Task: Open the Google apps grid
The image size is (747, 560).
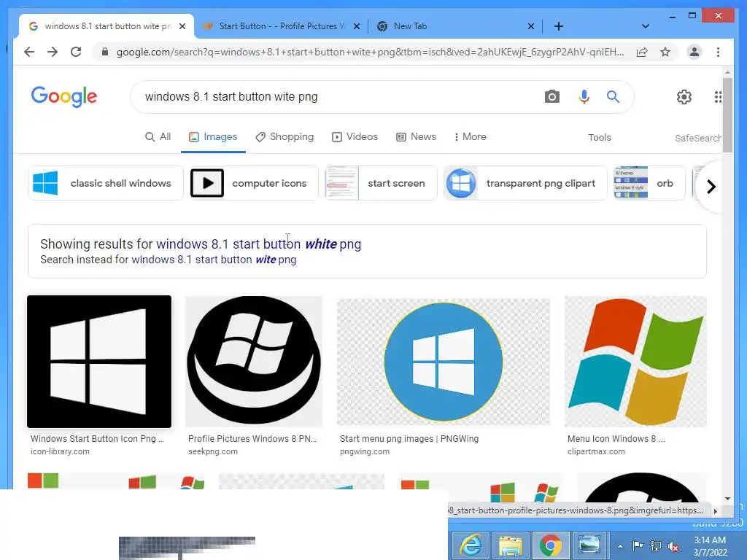Action: (718, 97)
